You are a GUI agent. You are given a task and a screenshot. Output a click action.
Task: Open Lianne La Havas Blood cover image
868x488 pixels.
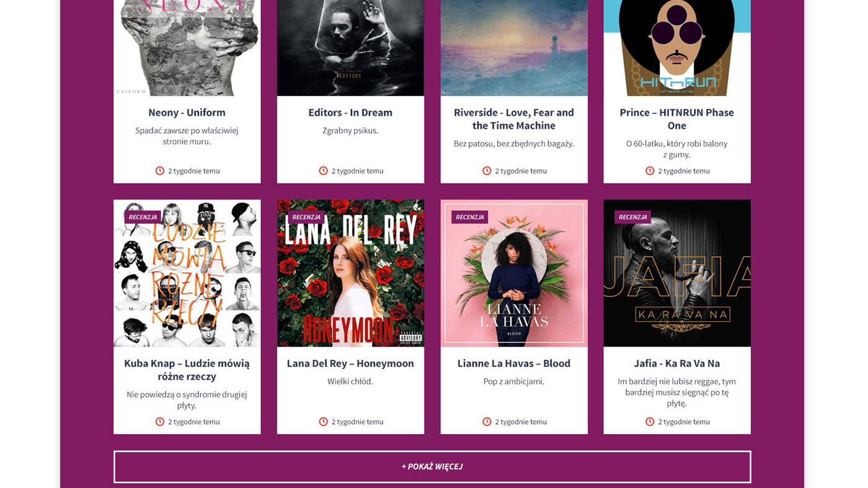pyautogui.click(x=514, y=273)
